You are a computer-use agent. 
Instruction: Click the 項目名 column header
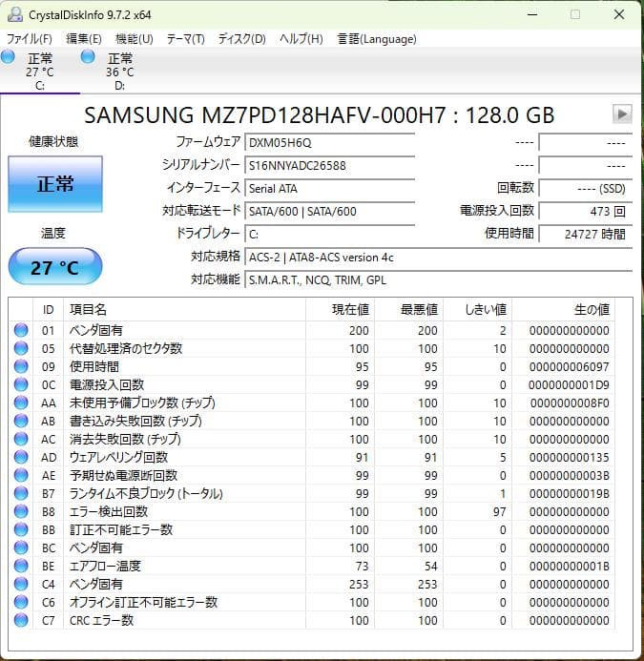click(184, 310)
